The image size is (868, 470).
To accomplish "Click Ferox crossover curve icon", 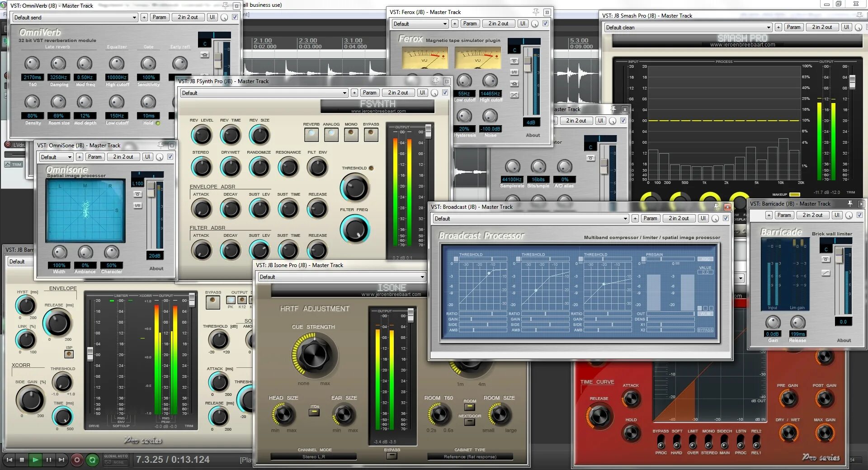I will click(514, 95).
